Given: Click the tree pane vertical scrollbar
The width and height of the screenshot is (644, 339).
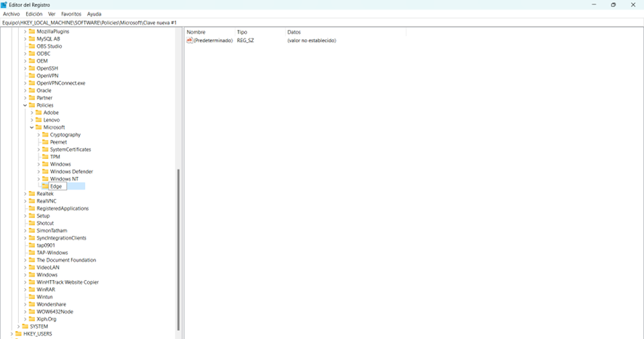Looking at the screenshot, I should (x=178, y=250).
